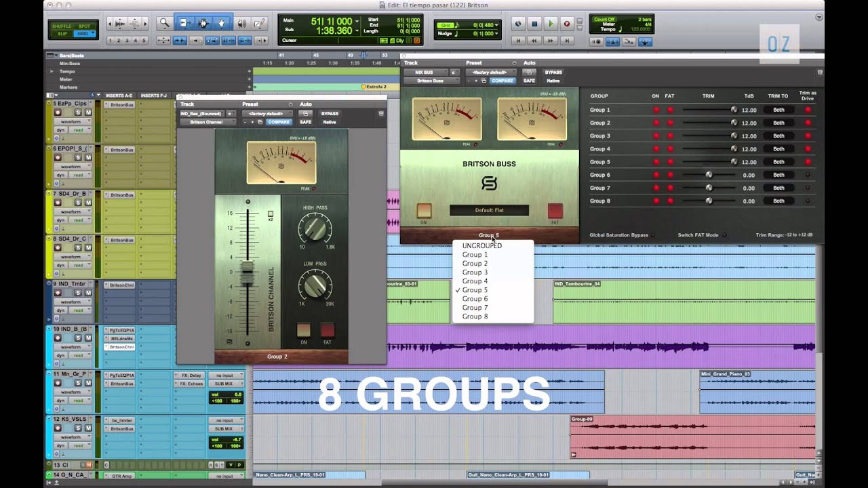Open automation mode 'read' selector on track 6
The width and height of the screenshot is (868, 488).
[x=81, y=175]
